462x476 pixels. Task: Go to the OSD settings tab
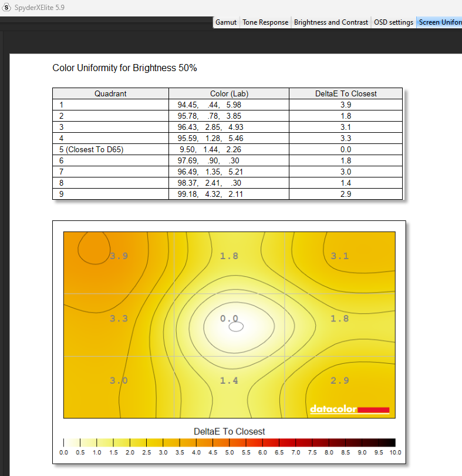pos(393,22)
